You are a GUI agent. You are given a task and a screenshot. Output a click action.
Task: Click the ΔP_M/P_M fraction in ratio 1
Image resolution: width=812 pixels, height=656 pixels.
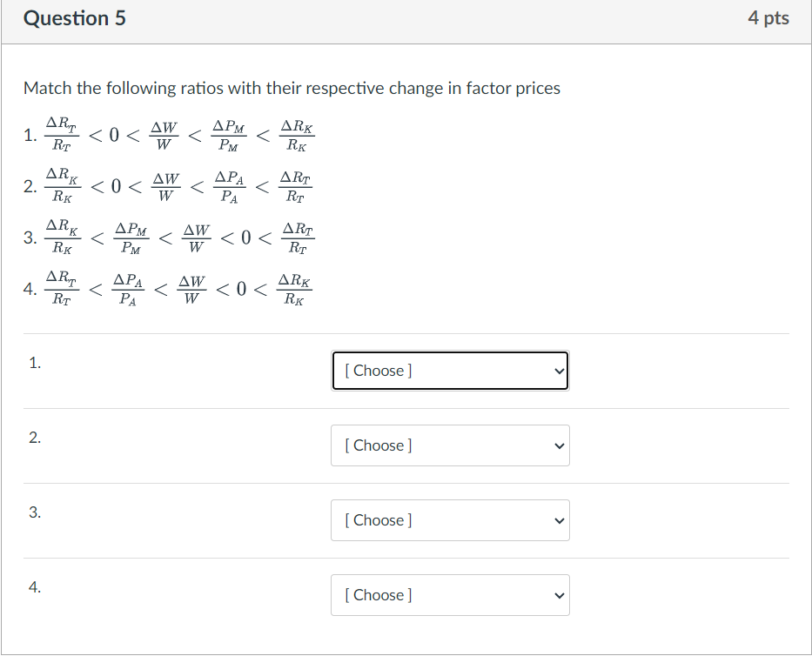(229, 134)
